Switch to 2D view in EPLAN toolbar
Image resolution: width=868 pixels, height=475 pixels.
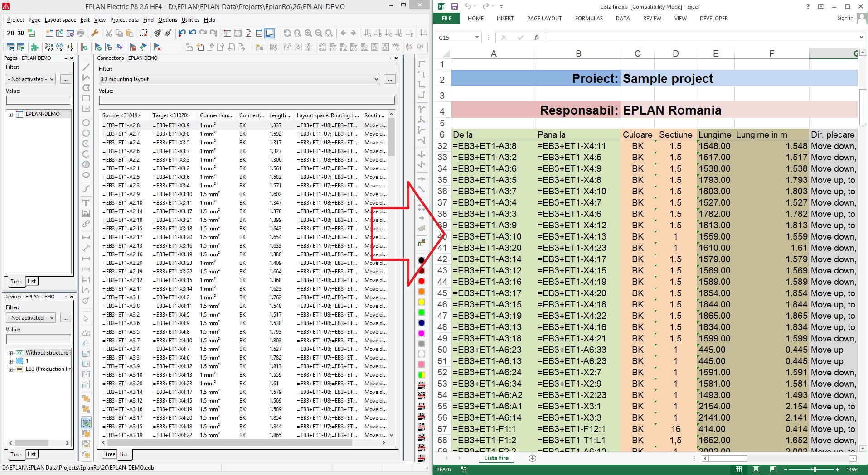click(x=10, y=33)
